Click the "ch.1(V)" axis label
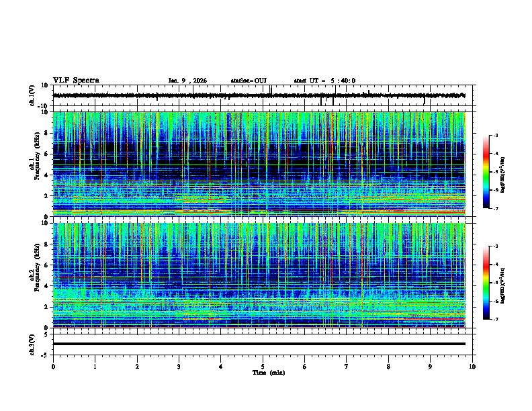 point(32,95)
